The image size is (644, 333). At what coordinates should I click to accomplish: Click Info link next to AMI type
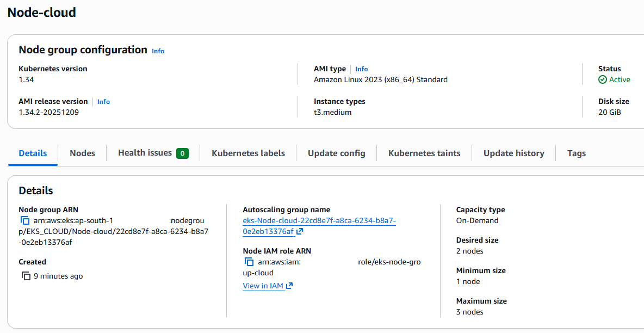click(361, 69)
